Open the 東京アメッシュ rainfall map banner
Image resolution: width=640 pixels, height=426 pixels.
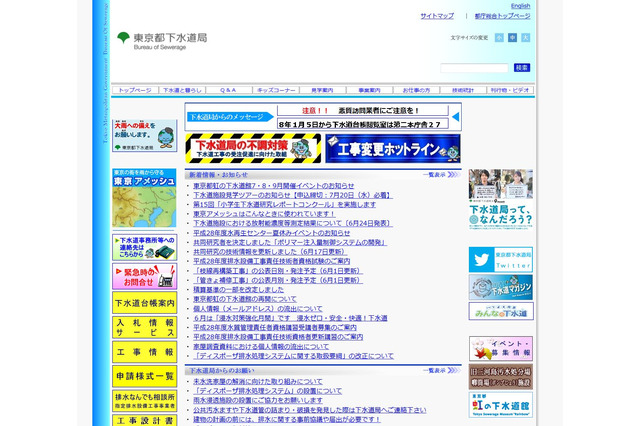(x=144, y=198)
